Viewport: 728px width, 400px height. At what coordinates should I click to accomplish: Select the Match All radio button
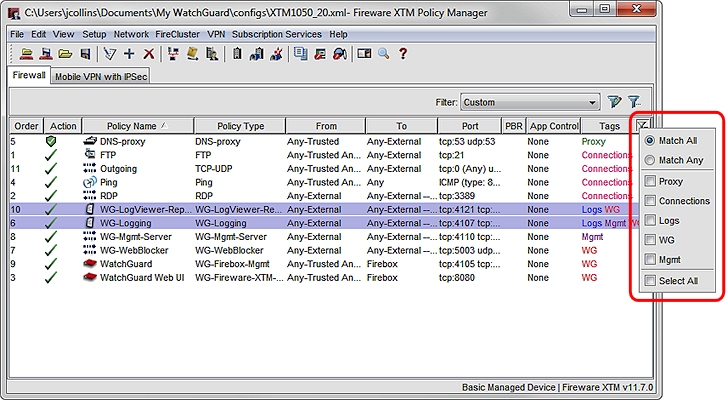pyautogui.click(x=650, y=140)
